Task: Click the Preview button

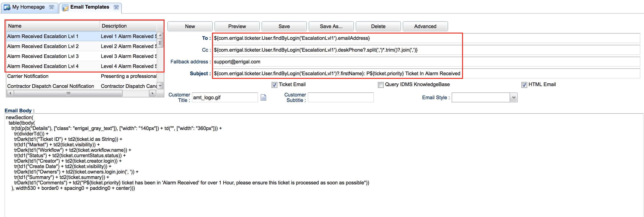Action: 237,26
